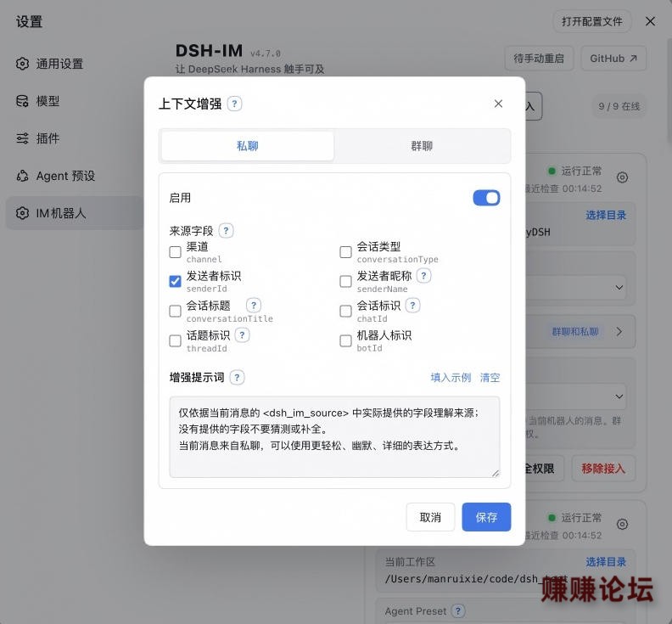The image size is (672, 624).
Task: Click the 移除接入 button
Action: (x=603, y=469)
